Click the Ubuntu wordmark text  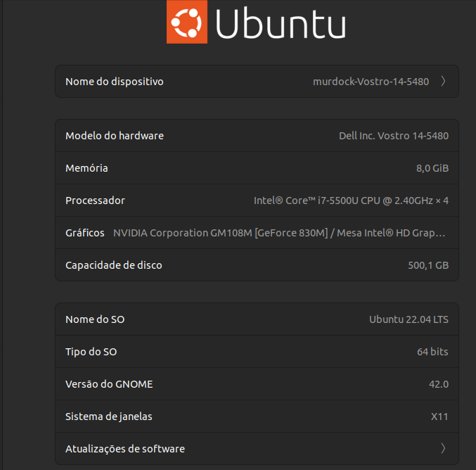[x=281, y=25]
